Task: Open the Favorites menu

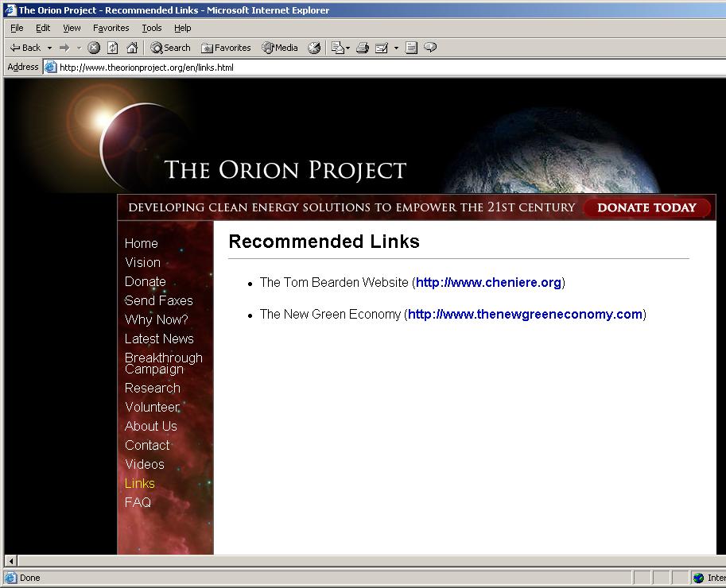Action: (111, 29)
